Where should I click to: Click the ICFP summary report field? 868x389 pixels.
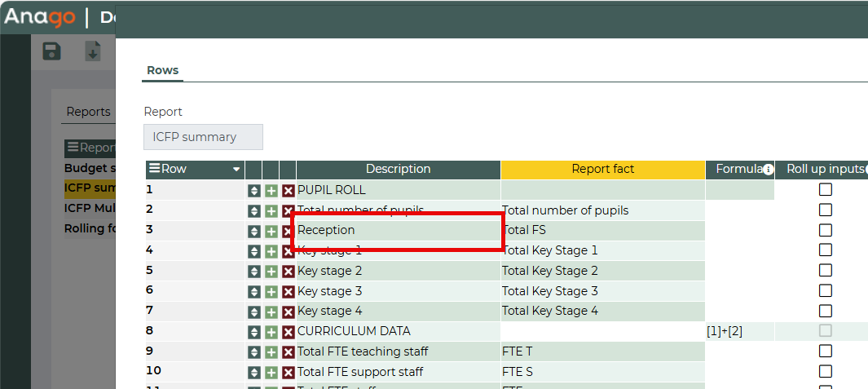(203, 137)
